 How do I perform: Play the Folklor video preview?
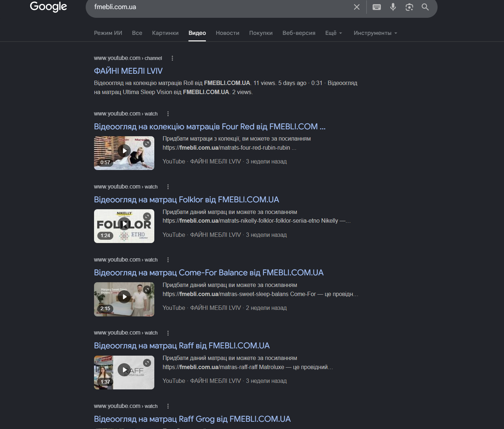pos(124,224)
